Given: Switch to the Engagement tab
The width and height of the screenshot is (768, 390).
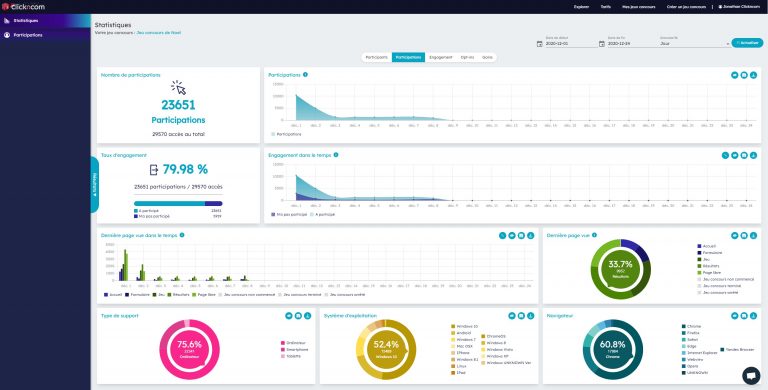Looking at the screenshot, I should 441,57.
